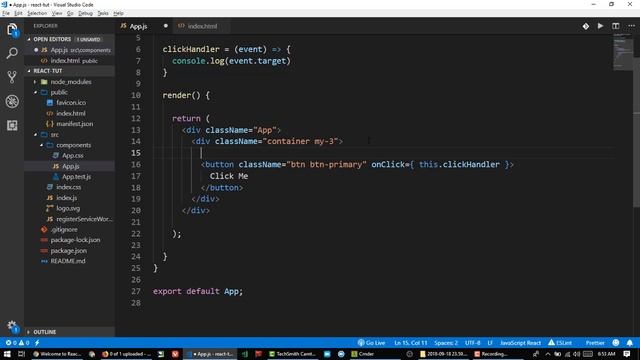Expand the Outline section
This screenshot has height=360, width=640.
(69, 332)
